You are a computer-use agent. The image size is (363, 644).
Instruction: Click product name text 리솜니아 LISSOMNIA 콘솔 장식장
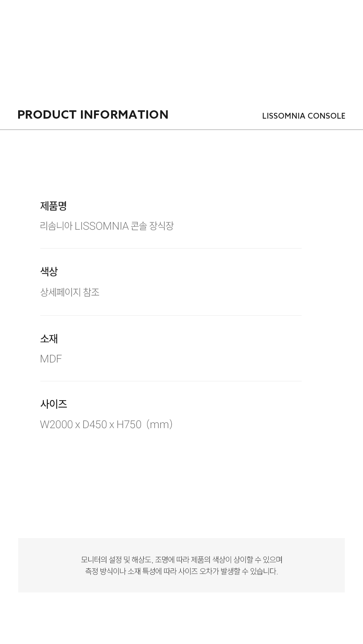tap(107, 226)
